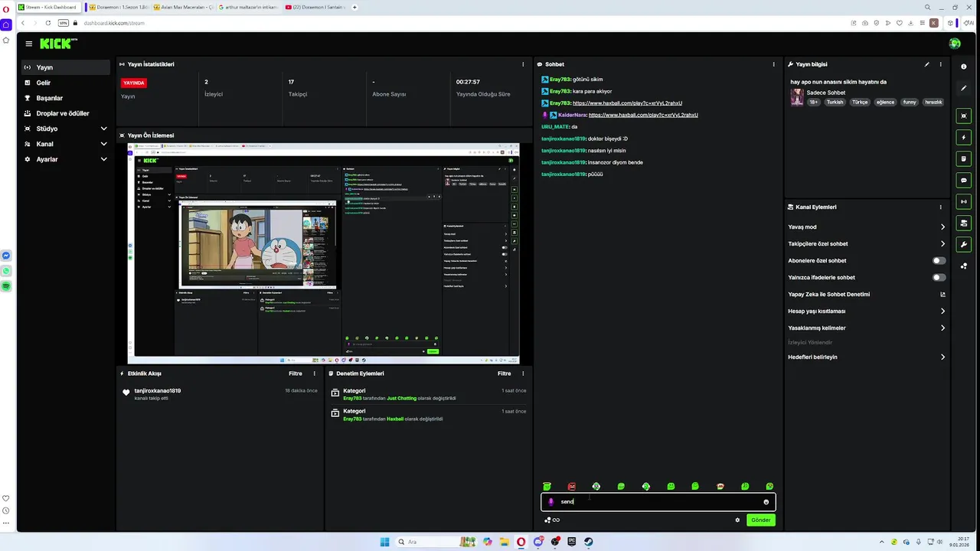
Task: Click the external icon for Yapay Zeka Sohbet Denetimi
Action: click(942, 295)
